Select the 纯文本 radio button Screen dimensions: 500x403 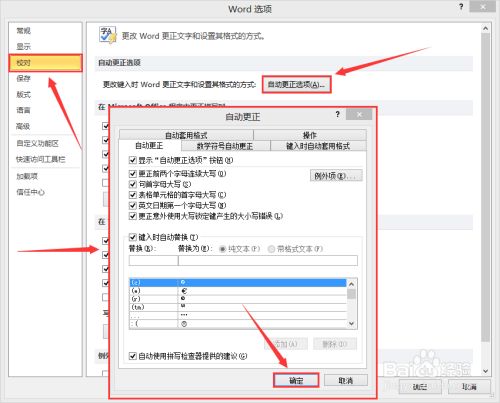[222, 249]
